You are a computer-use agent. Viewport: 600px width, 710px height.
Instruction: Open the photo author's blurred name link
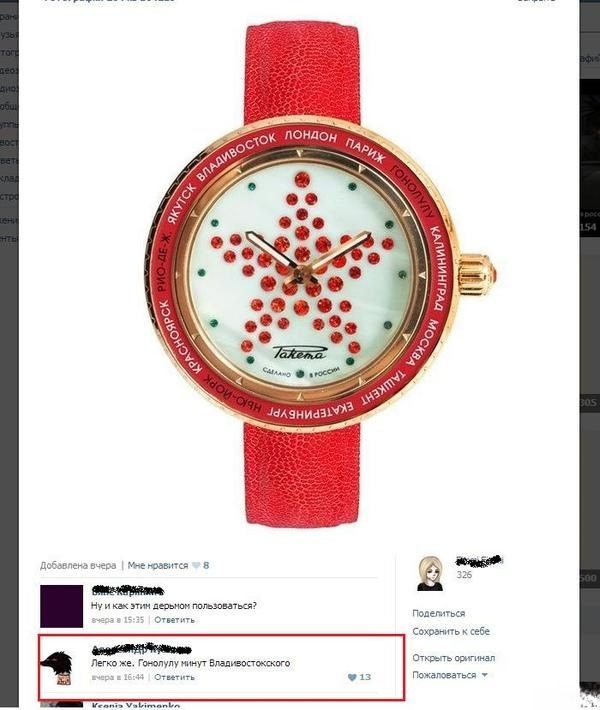479,561
